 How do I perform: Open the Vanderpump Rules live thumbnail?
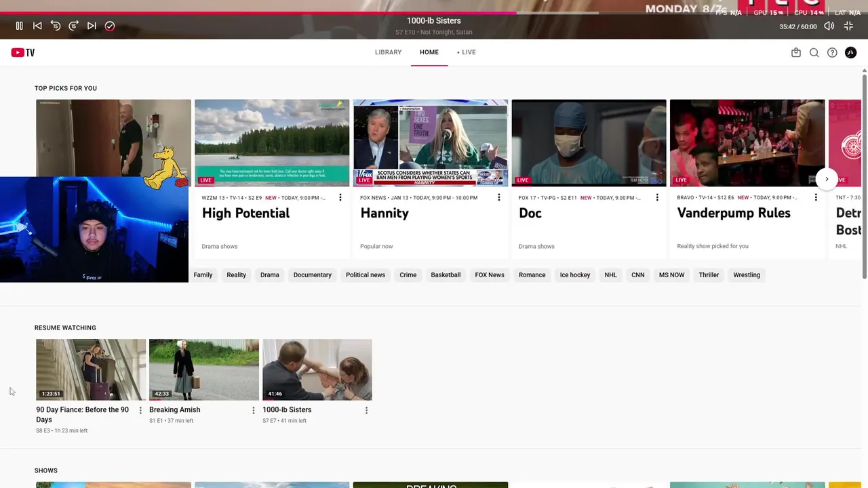[747, 143]
